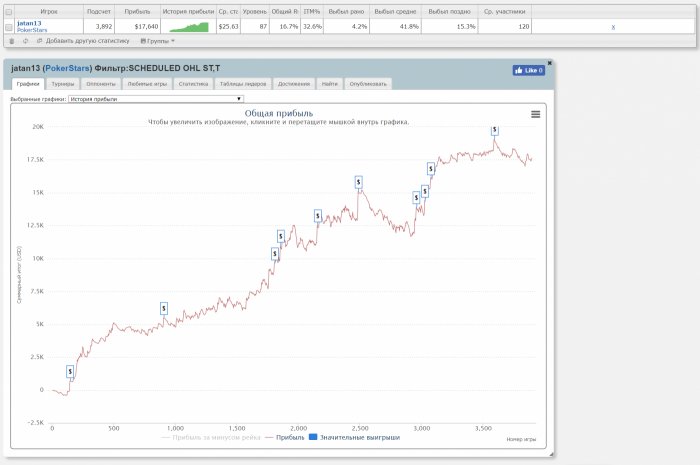Screen dimensions: 700x465
Task: Click the $25.63 average stake cell
Action: click(228, 27)
